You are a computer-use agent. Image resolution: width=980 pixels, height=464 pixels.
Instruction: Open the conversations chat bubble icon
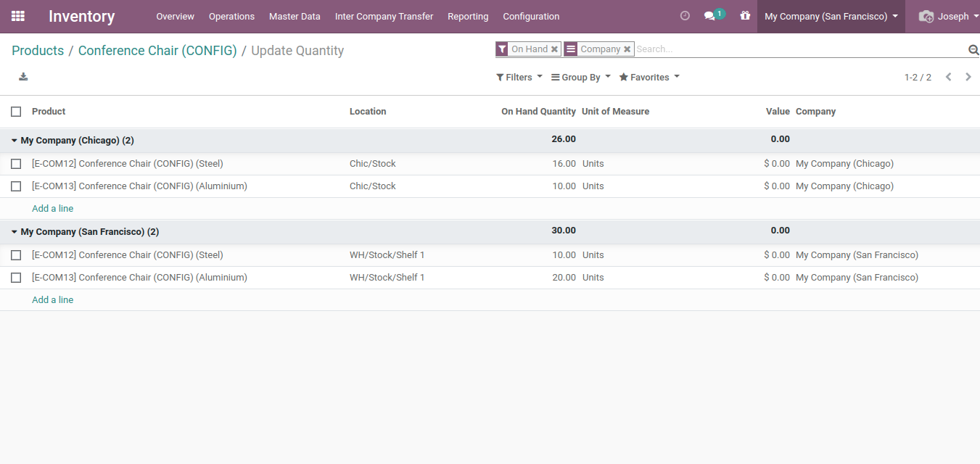[x=710, y=16]
